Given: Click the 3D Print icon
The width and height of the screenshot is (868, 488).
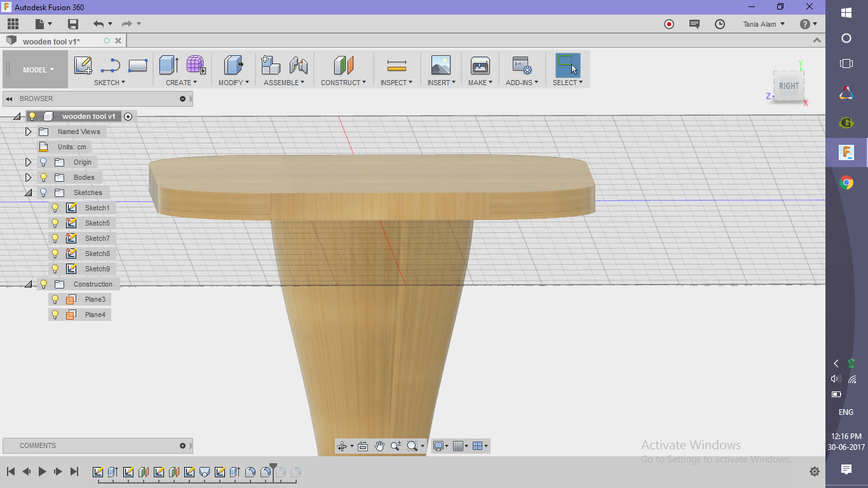Looking at the screenshot, I should 480,65.
